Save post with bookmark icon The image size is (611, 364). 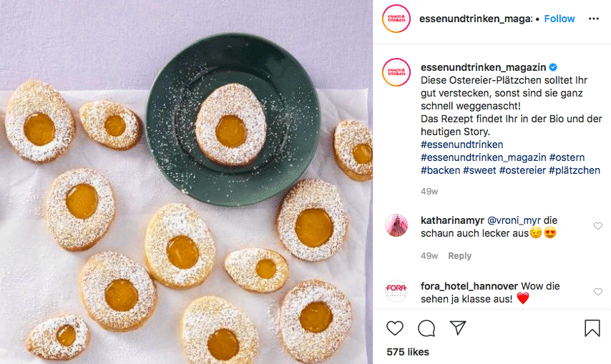coord(592,328)
